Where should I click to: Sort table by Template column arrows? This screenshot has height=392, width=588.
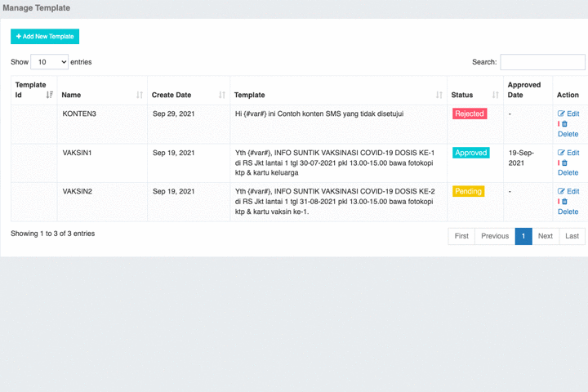[x=439, y=95]
